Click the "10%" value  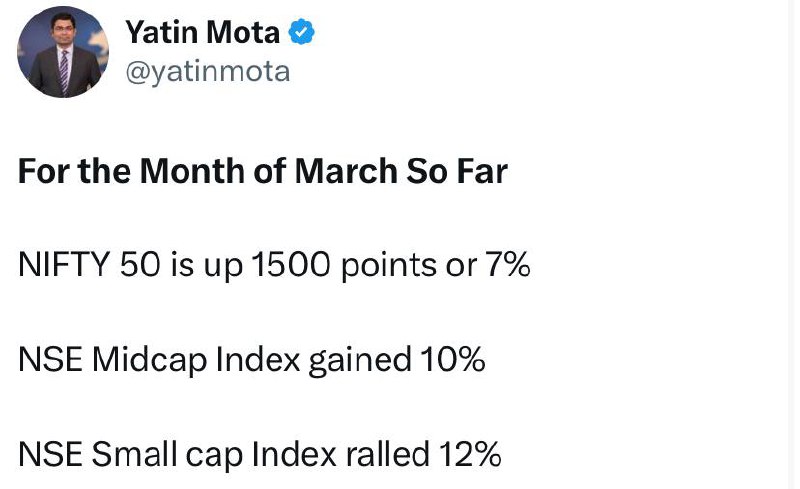click(x=453, y=359)
